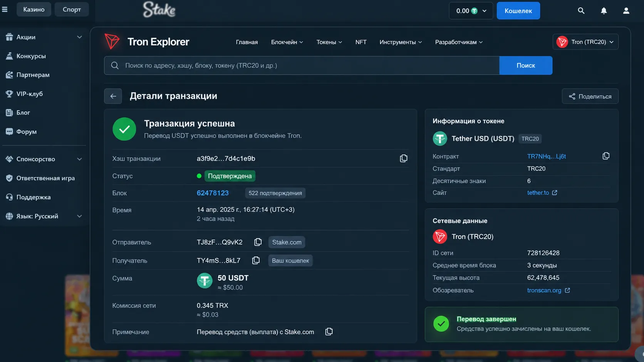644x362 pixels.
Task: Click the Stake.com sender tag
Action: coord(287,242)
